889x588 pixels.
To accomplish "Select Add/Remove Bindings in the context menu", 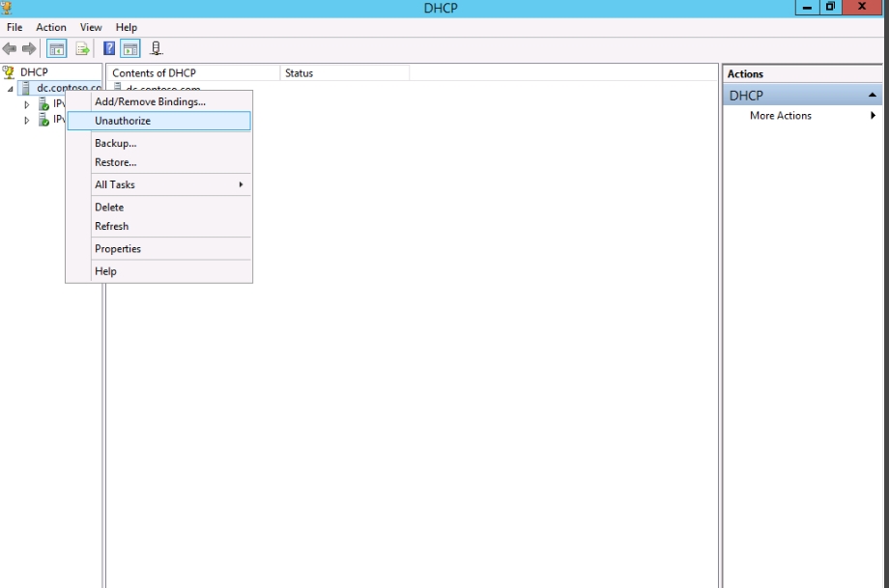I will click(150, 101).
